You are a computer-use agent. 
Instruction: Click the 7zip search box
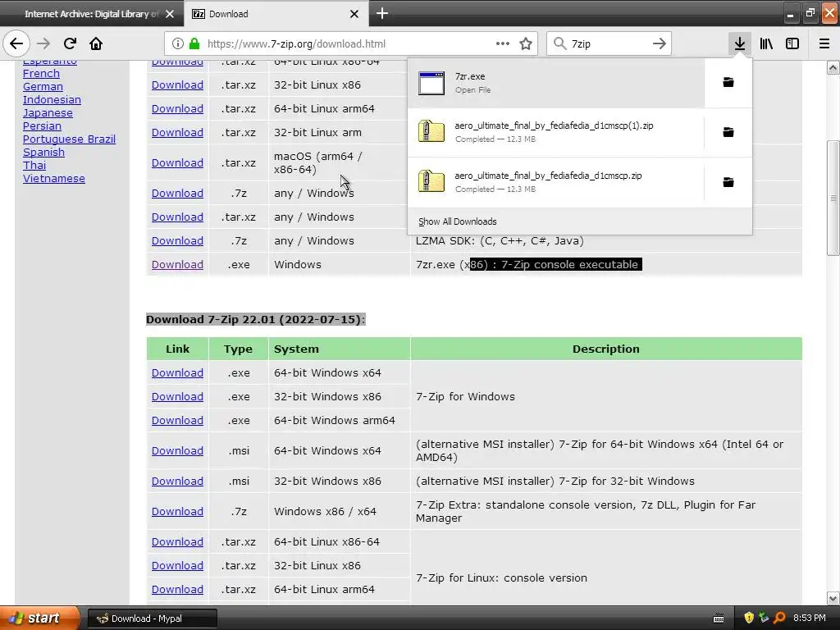(609, 44)
